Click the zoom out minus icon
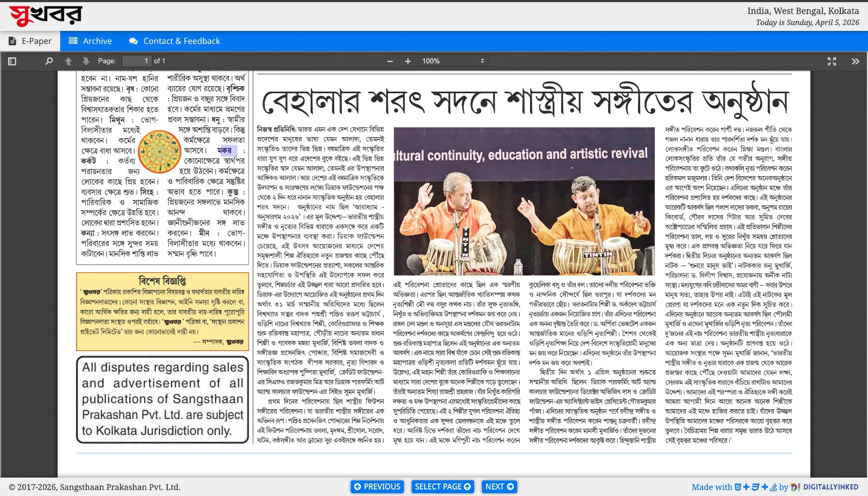Viewport: 868px width, 496px height. point(390,61)
